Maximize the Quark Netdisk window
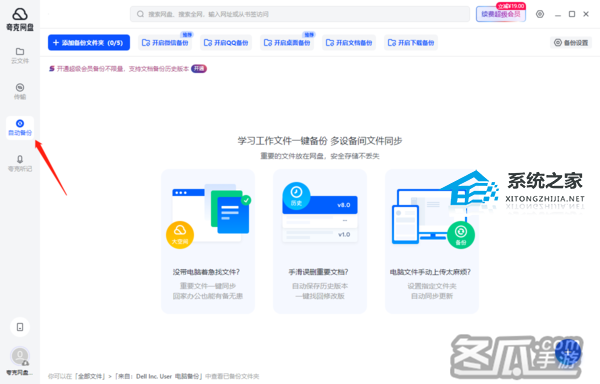The height and width of the screenshot is (384, 600). point(572,14)
